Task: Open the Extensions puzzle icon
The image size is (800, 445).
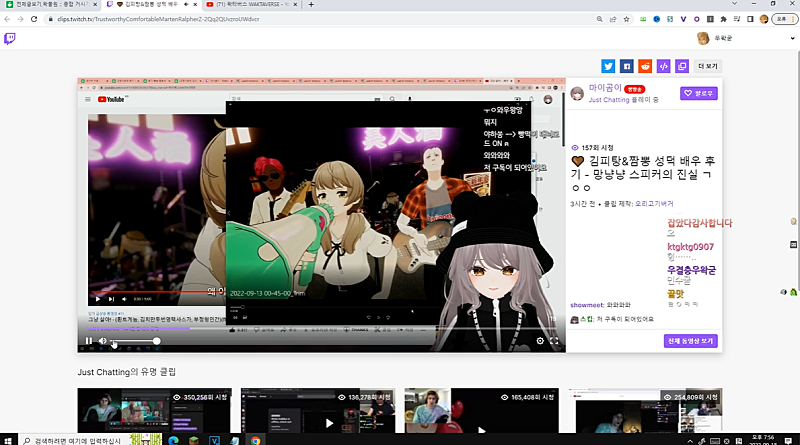Action: [x=723, y=19]
